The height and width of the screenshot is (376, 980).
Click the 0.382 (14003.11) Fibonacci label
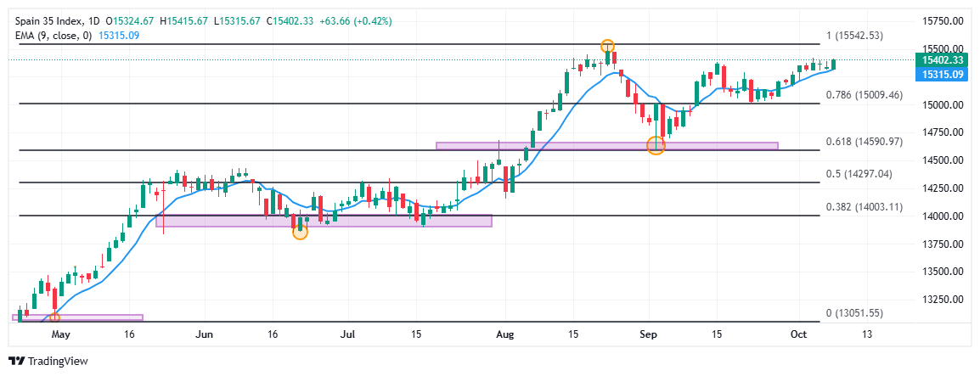[x=864, y=207]
